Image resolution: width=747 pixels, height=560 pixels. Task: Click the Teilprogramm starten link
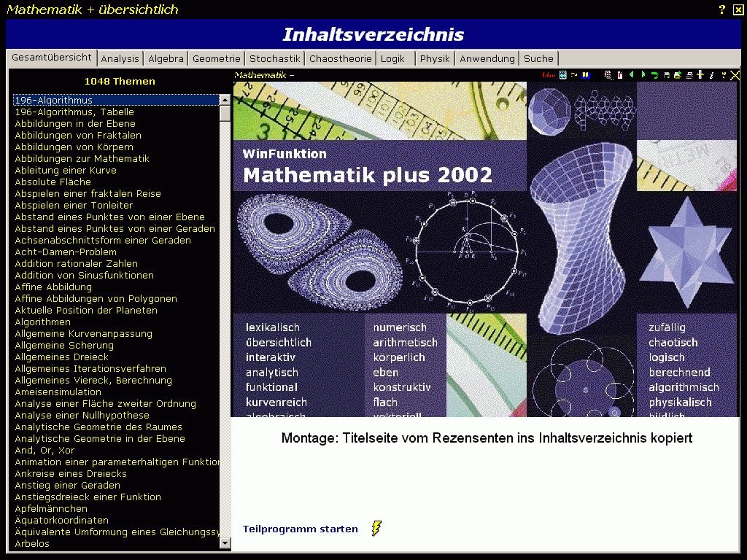pos(300,529)
